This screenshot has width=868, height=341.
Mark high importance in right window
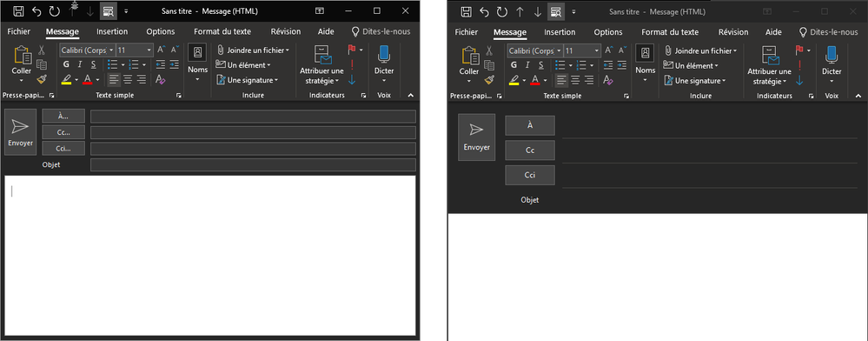799,65
